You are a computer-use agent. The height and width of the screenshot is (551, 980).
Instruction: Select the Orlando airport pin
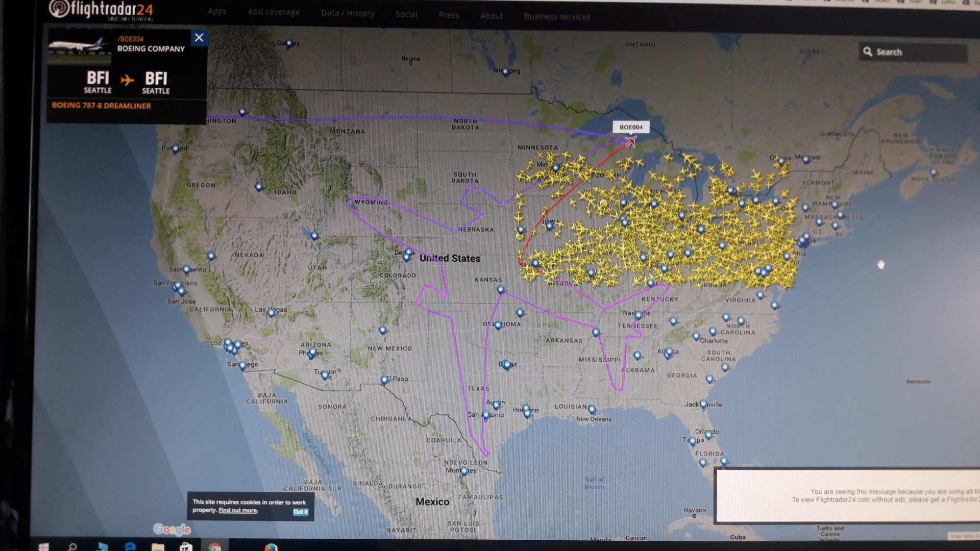[x=708, y=435]
